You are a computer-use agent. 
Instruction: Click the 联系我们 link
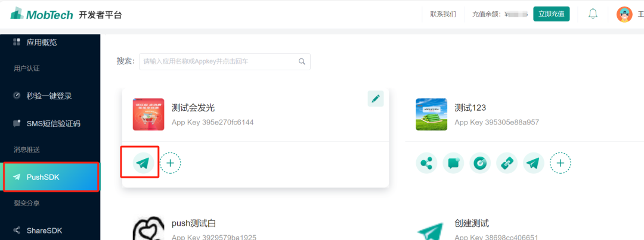point(443,14)
